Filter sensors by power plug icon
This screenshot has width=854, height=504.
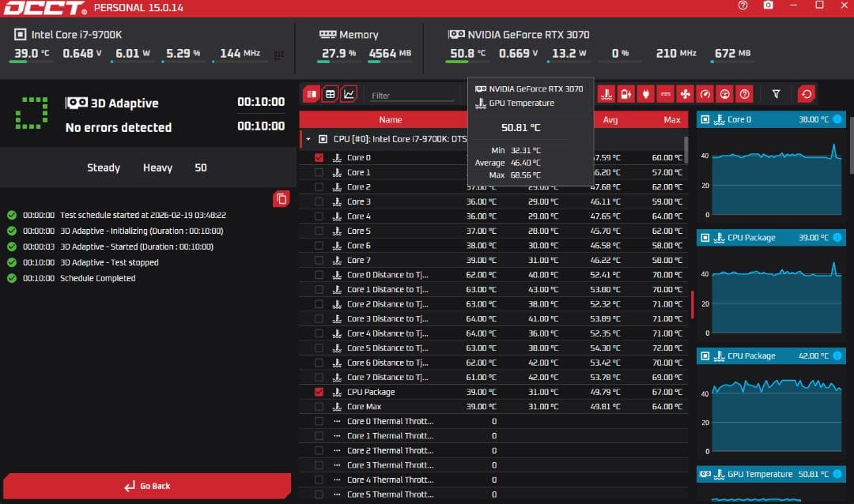645,94
